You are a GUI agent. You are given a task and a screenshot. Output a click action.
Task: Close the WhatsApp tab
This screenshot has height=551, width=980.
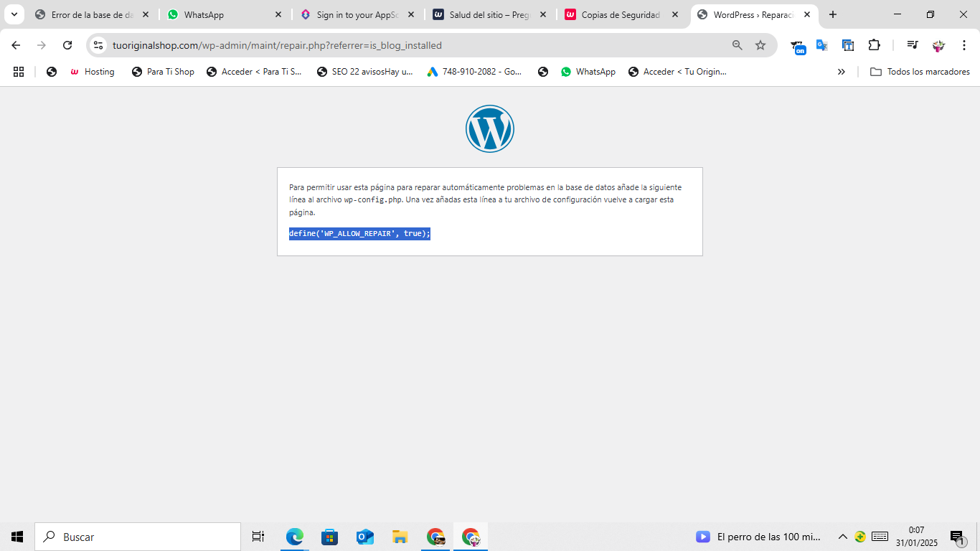(x=278, y=14)
